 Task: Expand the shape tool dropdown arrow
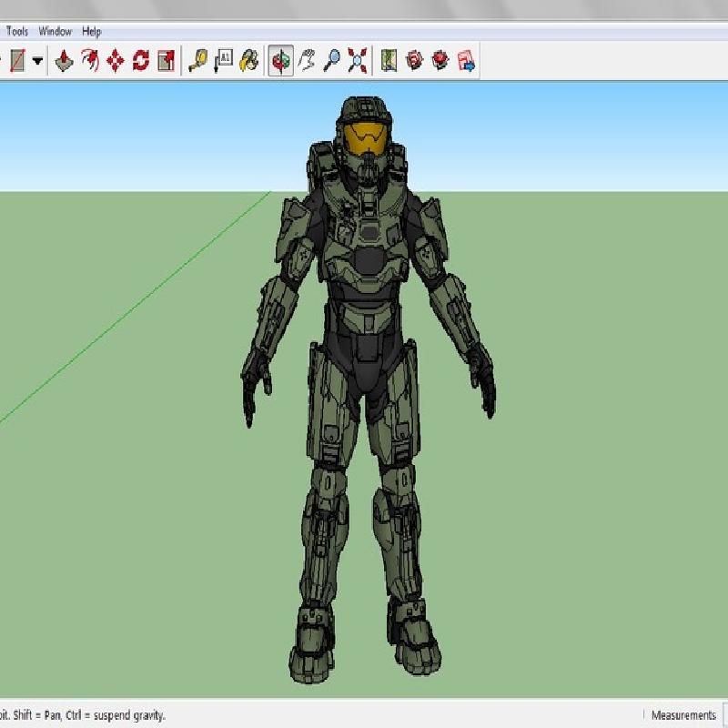tap(37, 61)
